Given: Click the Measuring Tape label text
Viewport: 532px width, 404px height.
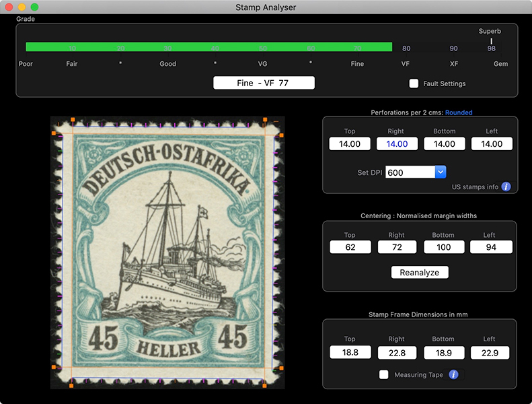Looking at the screenshot, I should [x=419, y=375].
